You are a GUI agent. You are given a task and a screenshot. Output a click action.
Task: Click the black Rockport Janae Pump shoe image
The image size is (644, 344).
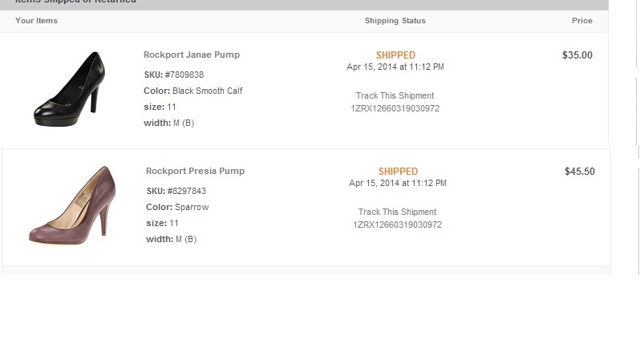(69, 88)
